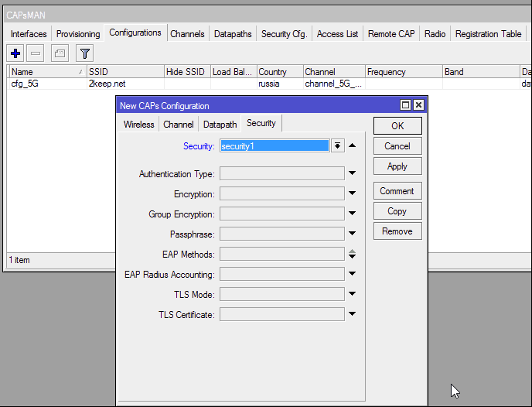Screen dimensions: 532x407
Task: Click the Apply button
Action: 397,166
